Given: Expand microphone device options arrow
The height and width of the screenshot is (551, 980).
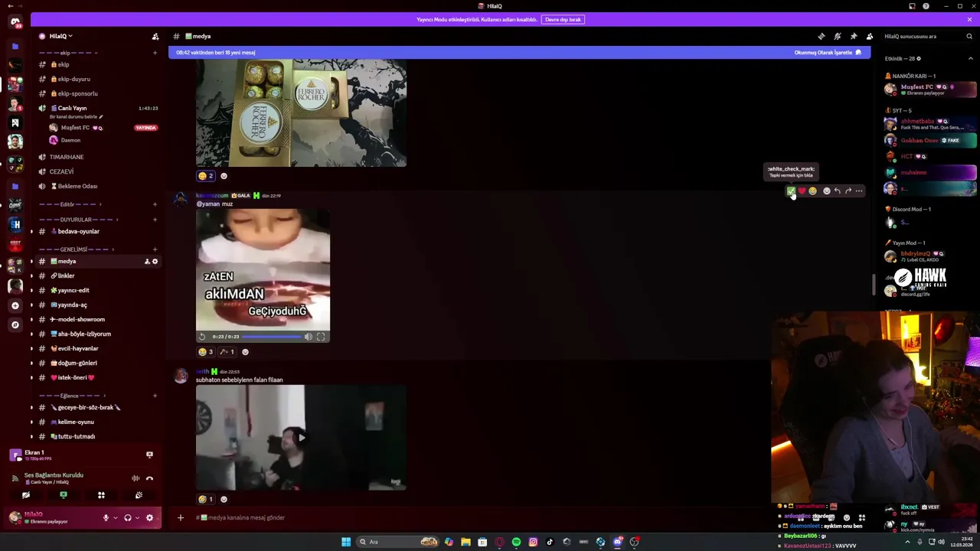Looking at the screenshot, I should [x=116, y=517].
